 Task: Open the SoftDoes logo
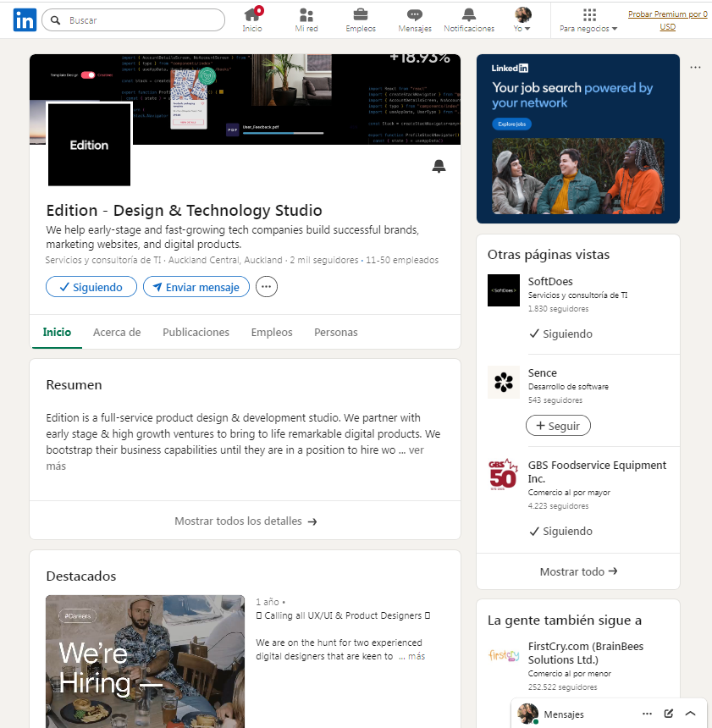pyautogui.click(x=504, y=290)
